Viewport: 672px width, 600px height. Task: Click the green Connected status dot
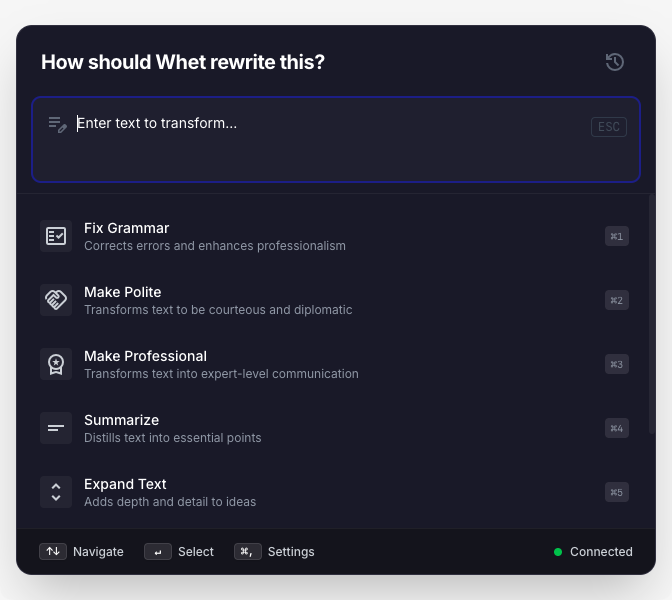pos(558,552)
